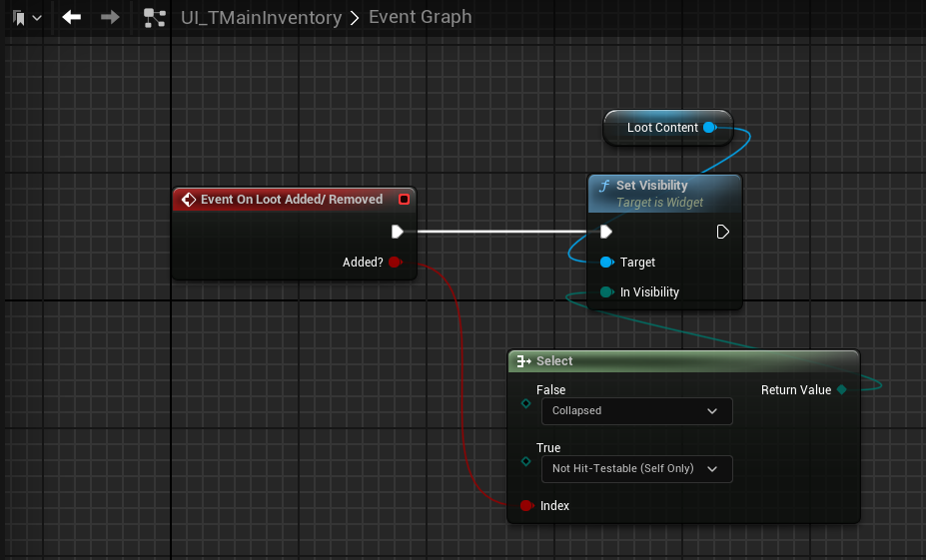
Task: Click the 'In Visibility' label
Action: (649, 292)
